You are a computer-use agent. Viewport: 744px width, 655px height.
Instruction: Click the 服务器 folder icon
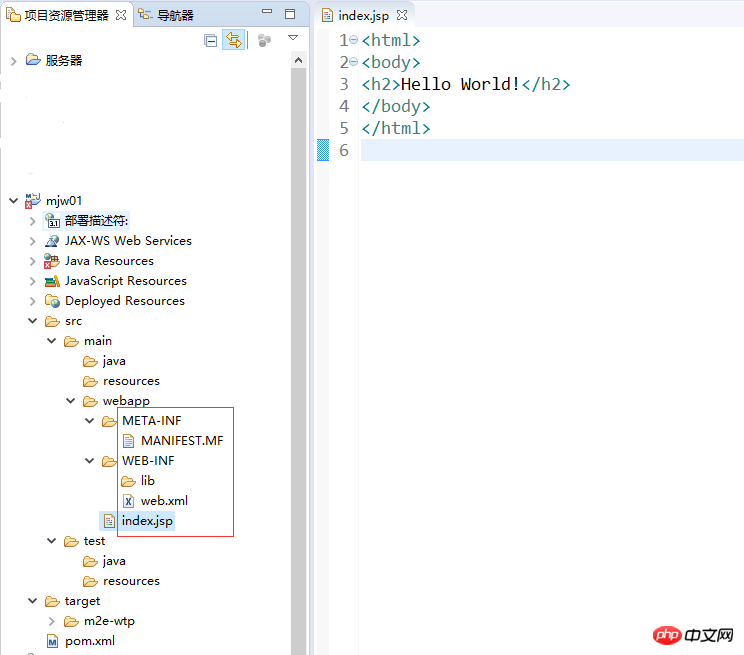33,60
